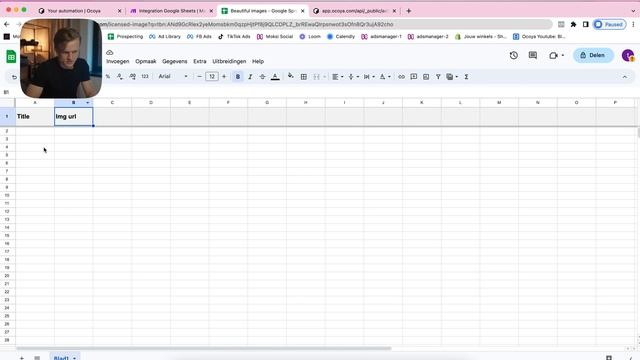Click the Paused profile button
This screenshot has width=640, height=360.
(609, 24)
